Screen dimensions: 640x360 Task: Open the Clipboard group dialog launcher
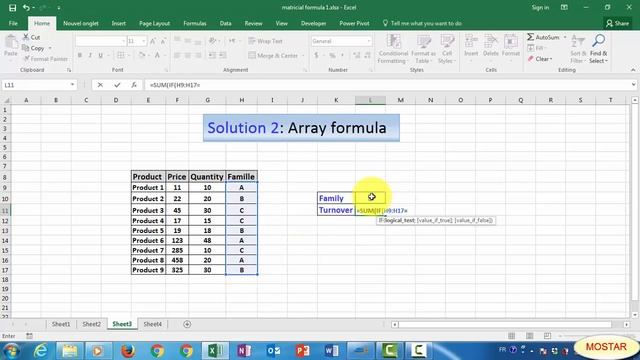point(69,70)
